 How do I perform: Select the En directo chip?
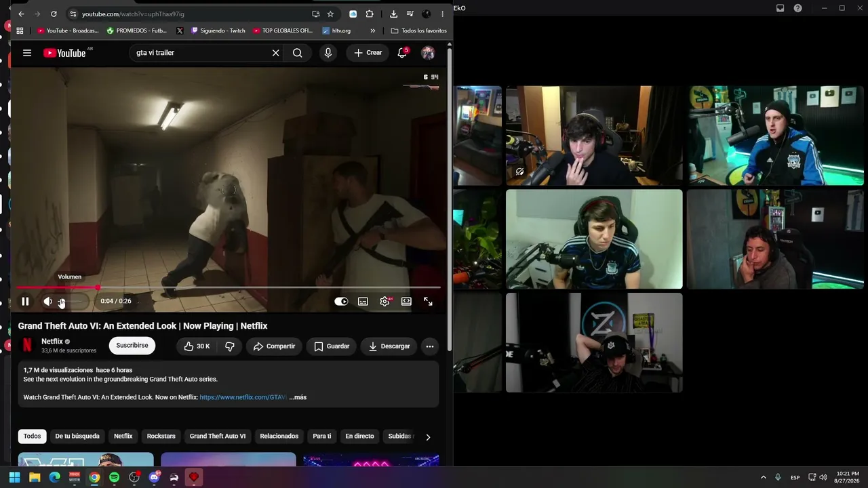click(359, 436)
